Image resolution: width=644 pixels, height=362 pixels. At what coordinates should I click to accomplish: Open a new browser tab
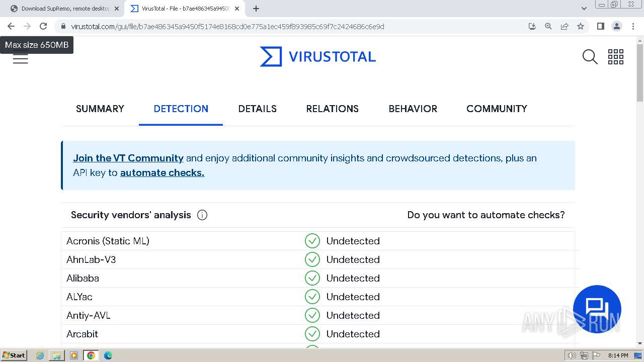point(256,9)
